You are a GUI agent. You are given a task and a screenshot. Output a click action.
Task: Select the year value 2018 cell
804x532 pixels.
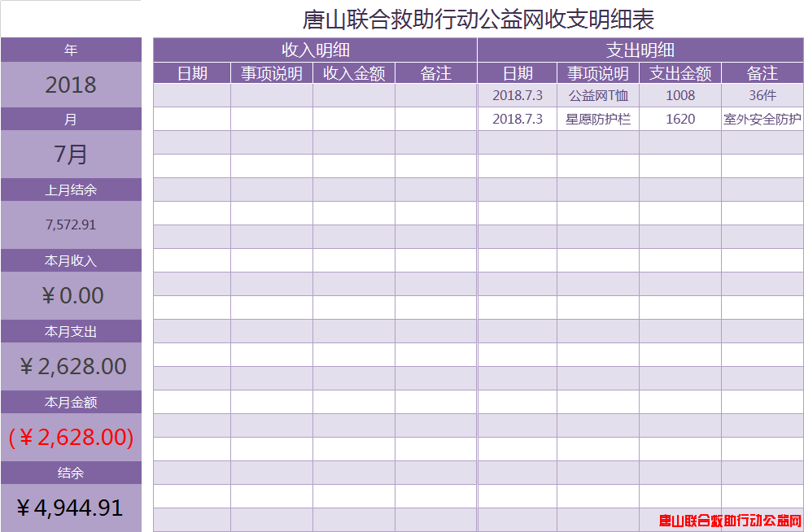71,85
